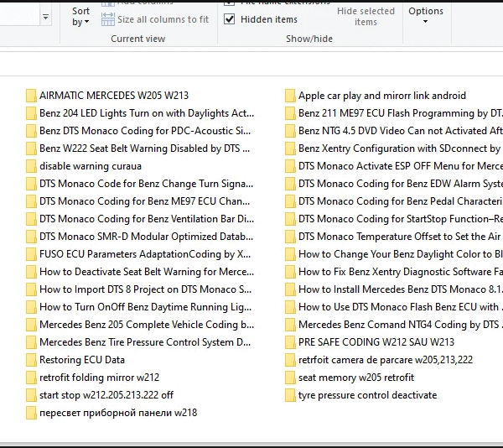Select DTS Monaco Pedal Characteristic folder icon
Viewport: 503px width, 448px height.
point(290,201)
